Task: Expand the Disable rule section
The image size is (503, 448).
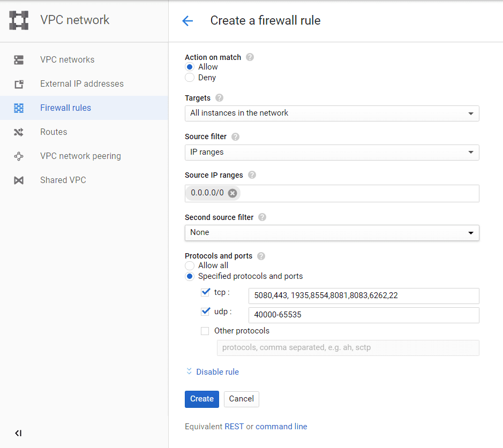Action: point(212,372)
